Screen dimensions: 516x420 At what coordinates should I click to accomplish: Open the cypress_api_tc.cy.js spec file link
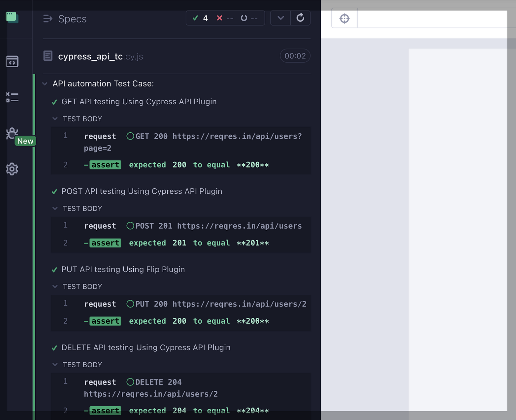(100, 56)
